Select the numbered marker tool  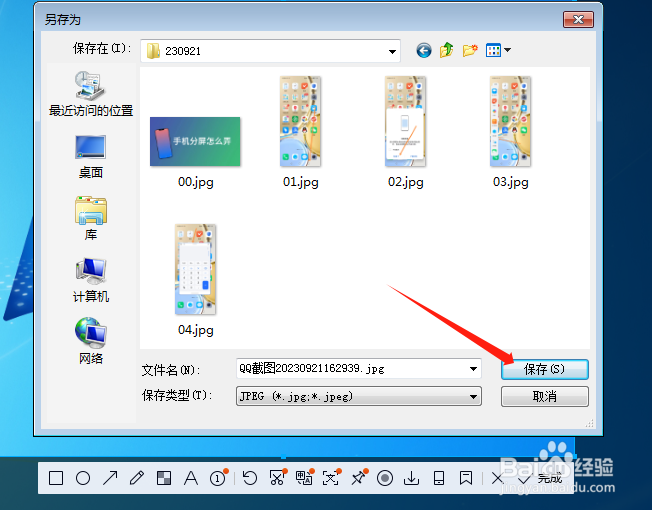point(218,478)
